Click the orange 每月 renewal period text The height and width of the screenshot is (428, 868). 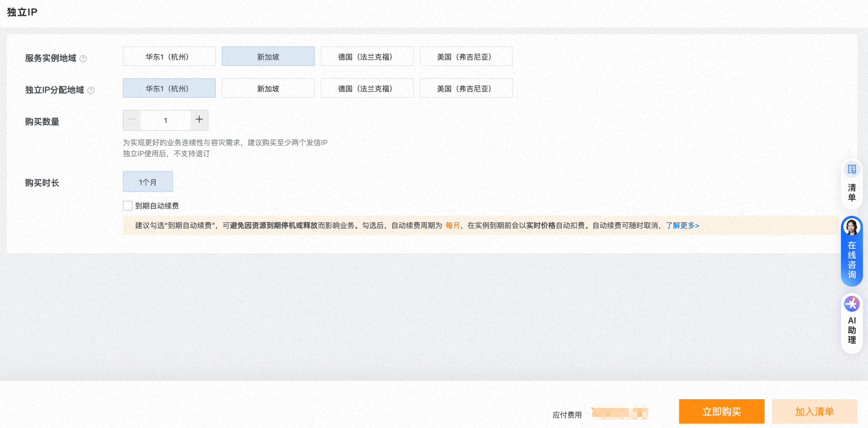(453, 225)
